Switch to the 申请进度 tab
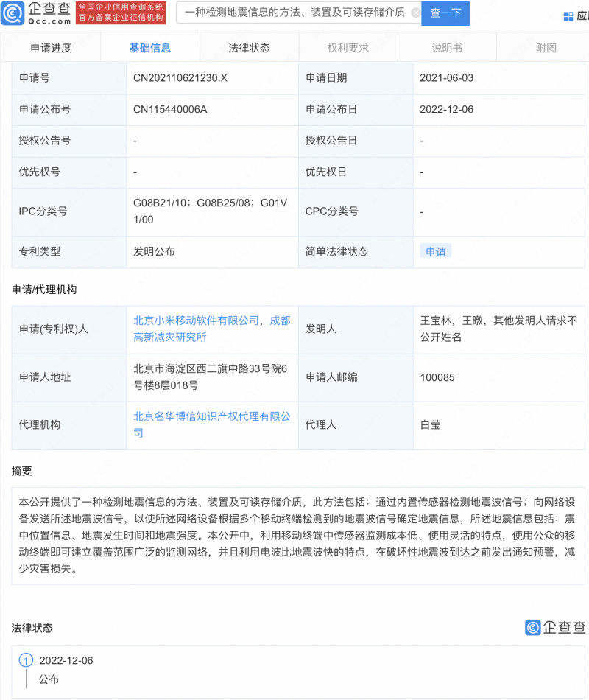589x700 pixels. pyautogui.click(x=50, y=46)
